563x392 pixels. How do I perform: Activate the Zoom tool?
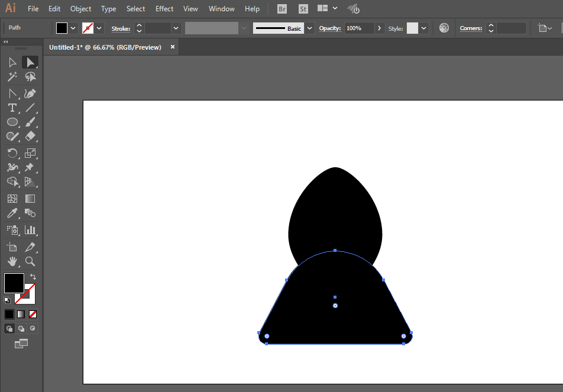[30, 261]
